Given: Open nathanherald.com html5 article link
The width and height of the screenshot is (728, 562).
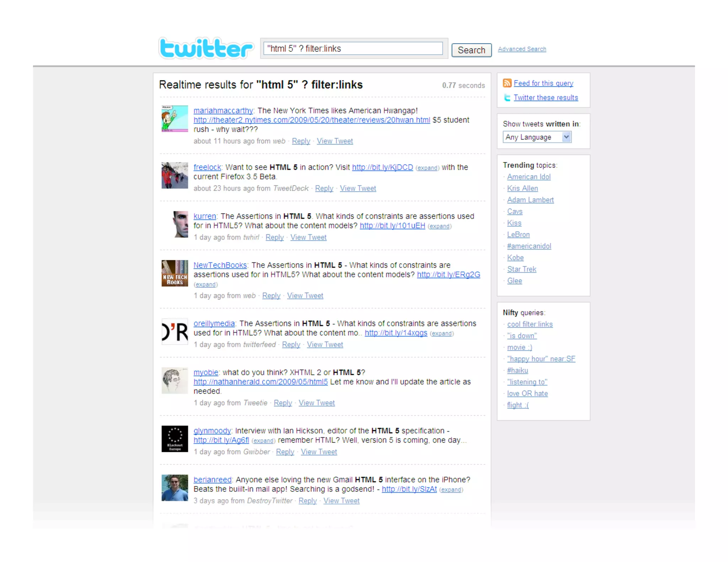Looking at the screenshot, I should (x=261, y=382).
